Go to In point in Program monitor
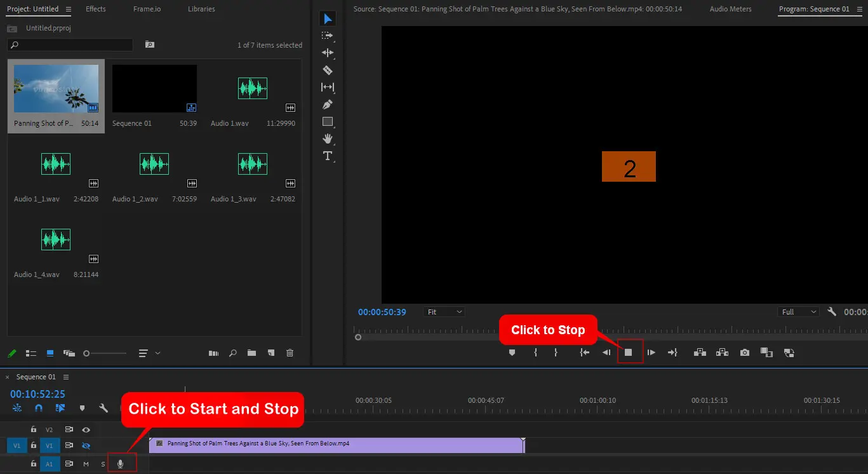868x474 pixels. tap(585, 352)
